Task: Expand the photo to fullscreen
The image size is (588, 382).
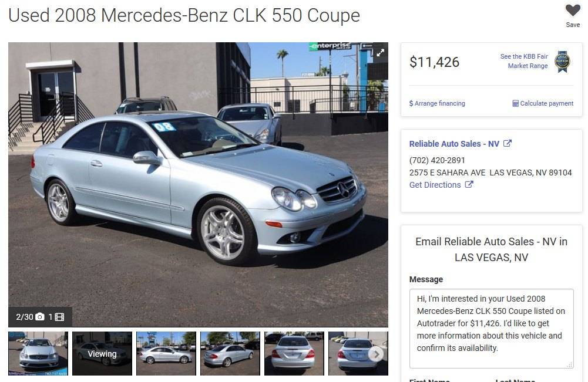Action: point(380,52)
